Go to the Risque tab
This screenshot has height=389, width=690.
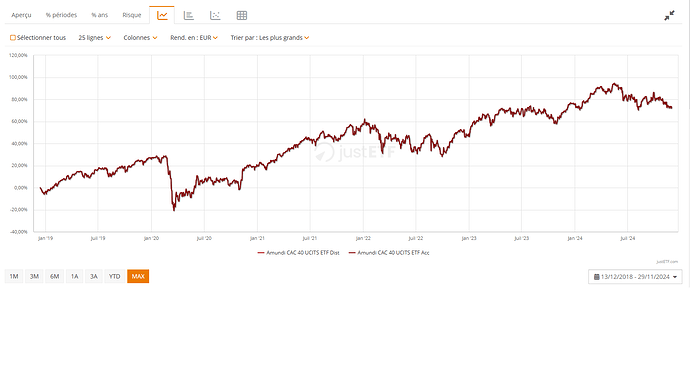[x=132, y=15]
